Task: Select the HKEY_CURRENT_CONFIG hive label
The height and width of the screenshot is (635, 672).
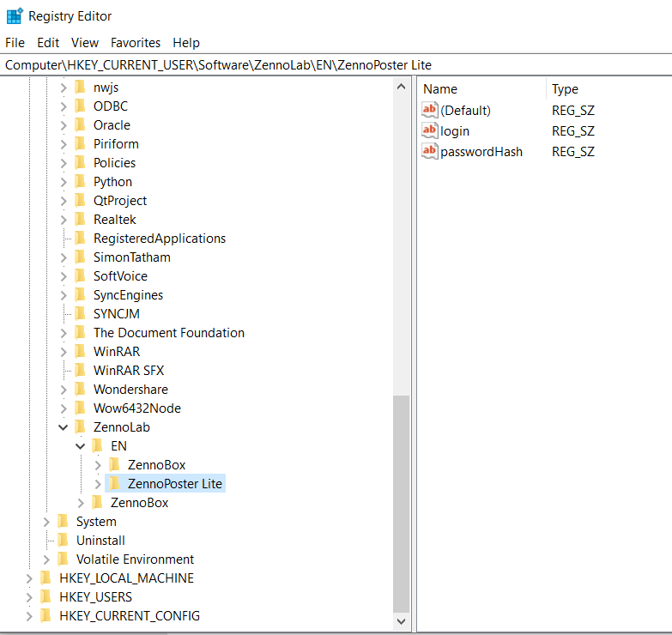Action: pyautogui.click(x=130, y=616)
